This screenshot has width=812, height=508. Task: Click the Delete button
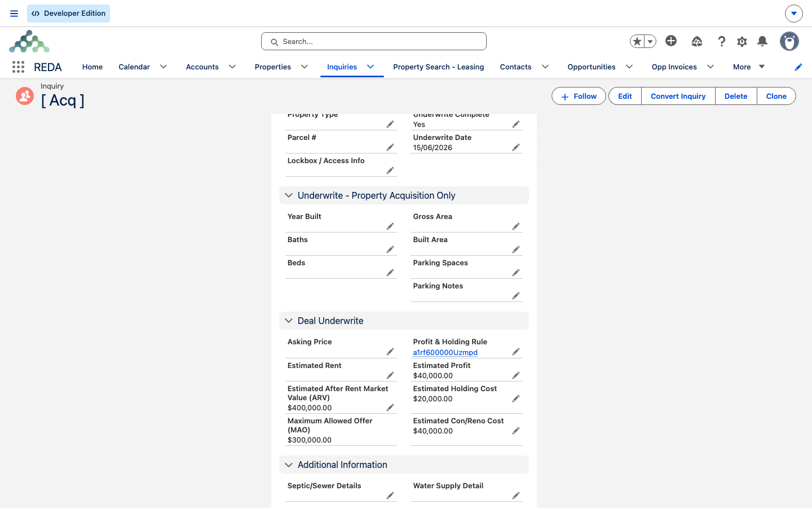[x=736, y=96]
